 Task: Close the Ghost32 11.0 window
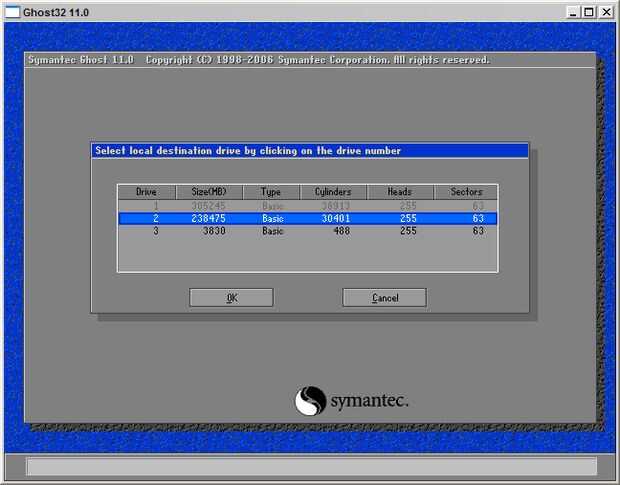(x=606, y=12)
